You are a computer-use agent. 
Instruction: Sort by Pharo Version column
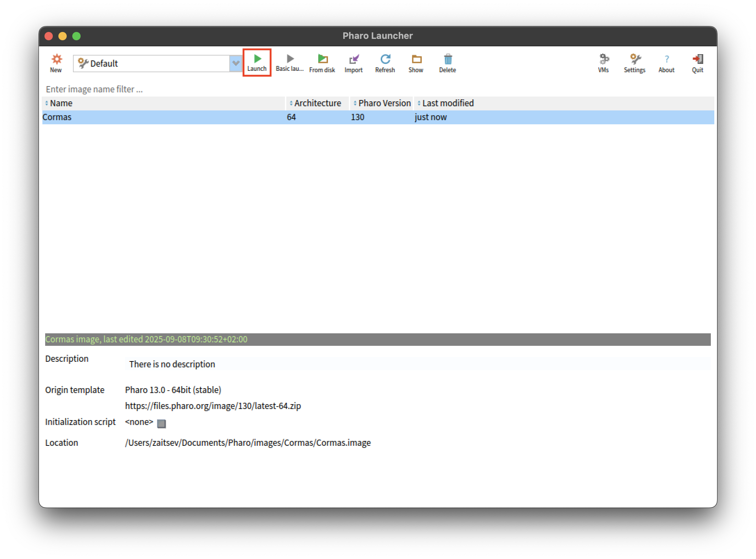click(384, 103)
